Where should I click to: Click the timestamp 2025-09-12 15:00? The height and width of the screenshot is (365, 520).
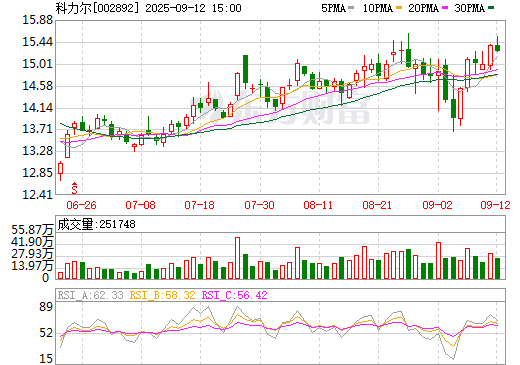pos(193,8)
